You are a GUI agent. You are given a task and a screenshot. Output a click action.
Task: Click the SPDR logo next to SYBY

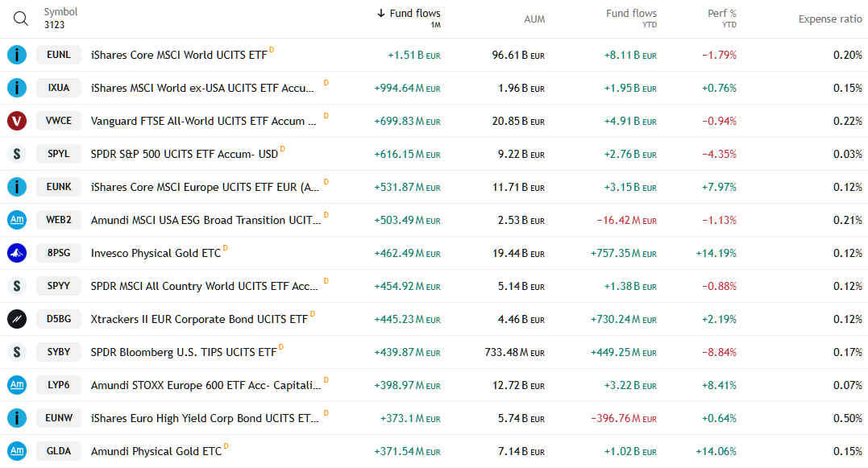pyautogui.click(x=16, y=352)
